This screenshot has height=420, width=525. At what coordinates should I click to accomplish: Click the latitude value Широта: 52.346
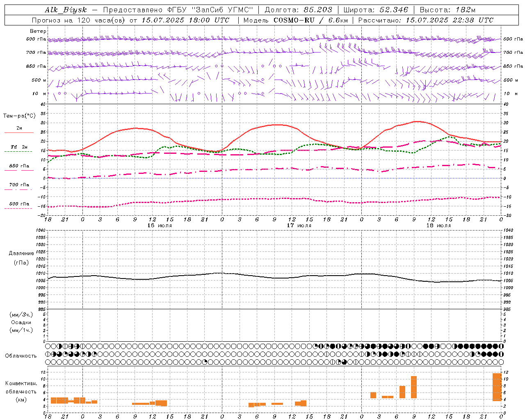tap(376, 10)
